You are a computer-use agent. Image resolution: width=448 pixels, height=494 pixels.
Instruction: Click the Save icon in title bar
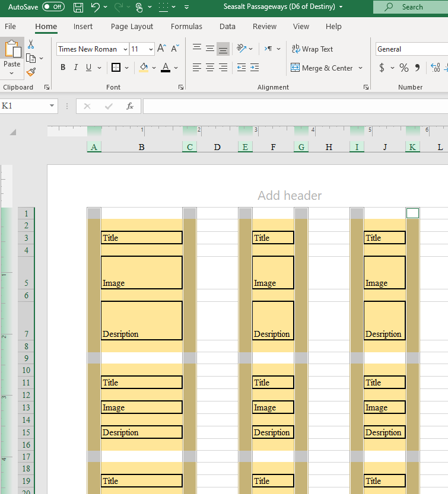pyautogui.click(x=78, y=7)
